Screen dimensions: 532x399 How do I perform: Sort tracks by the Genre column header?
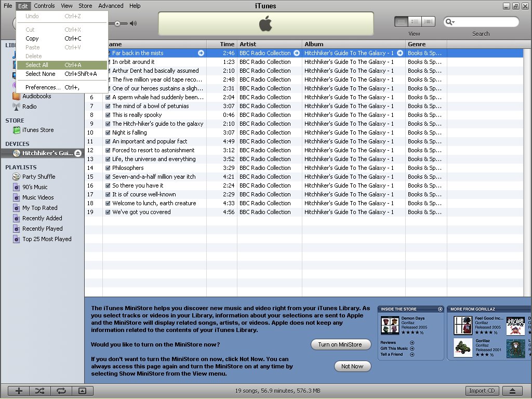pos(426,44)
